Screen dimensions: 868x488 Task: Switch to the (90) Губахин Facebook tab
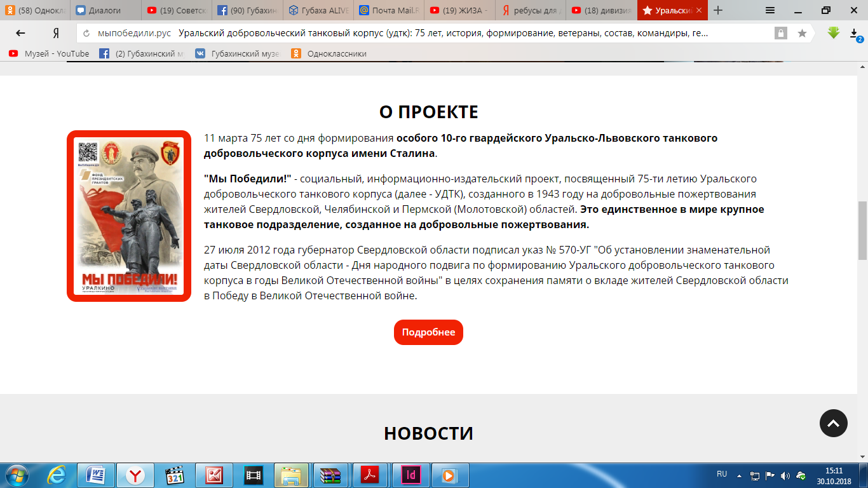pyautogui.click(x=248, y=10)
